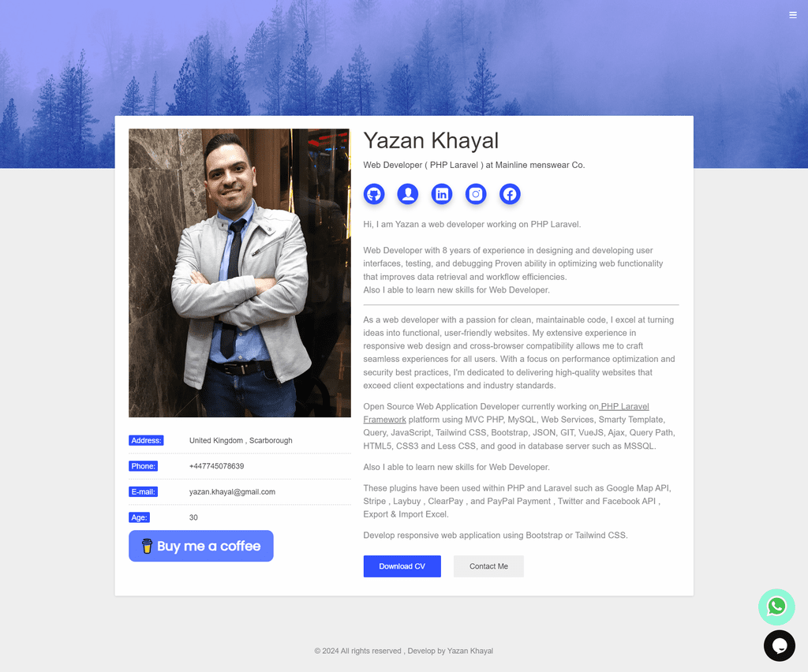Click the Contact Me button
This screenshot has height=672, width=808.
click(x=488, y=566)
